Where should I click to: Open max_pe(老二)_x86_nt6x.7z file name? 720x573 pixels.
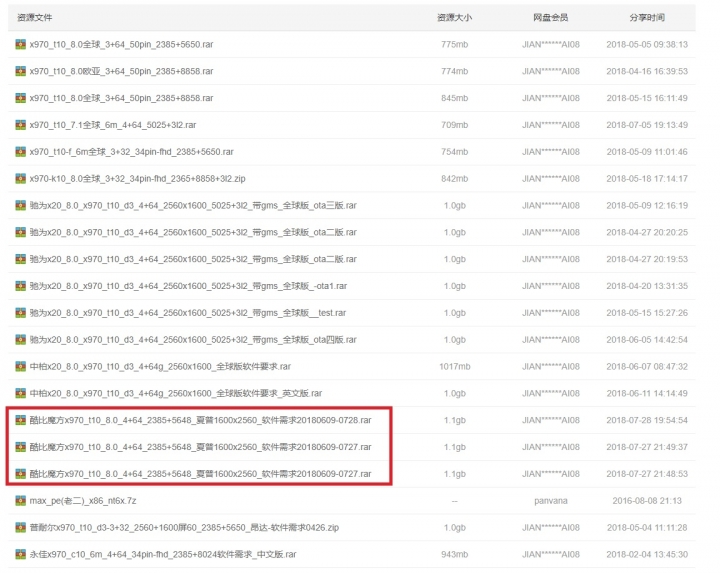(83, 500)
